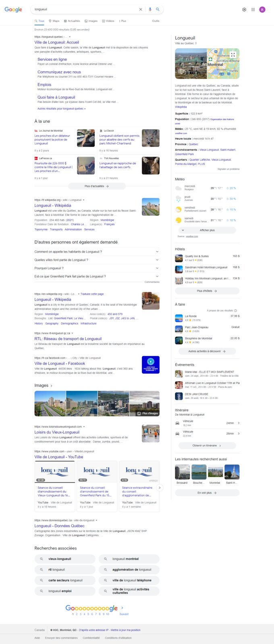Expand the map in Longueuil panel
This screenshot has height=644, width=274.
click(233, 55)
